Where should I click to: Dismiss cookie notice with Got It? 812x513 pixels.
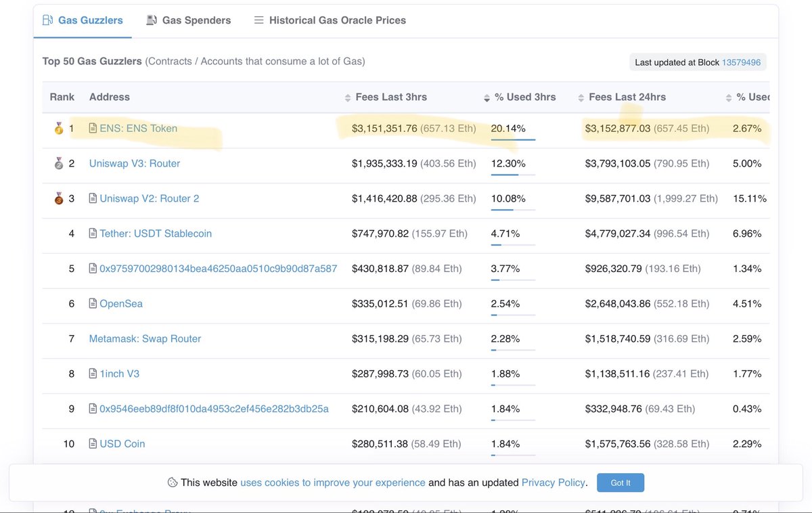click(x=621, y=483)
